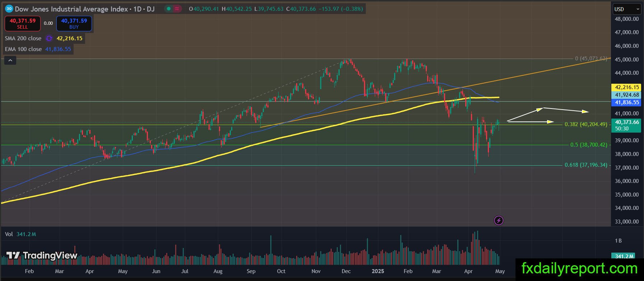Click the 36,000.00 price axis label

click(627, 181)
